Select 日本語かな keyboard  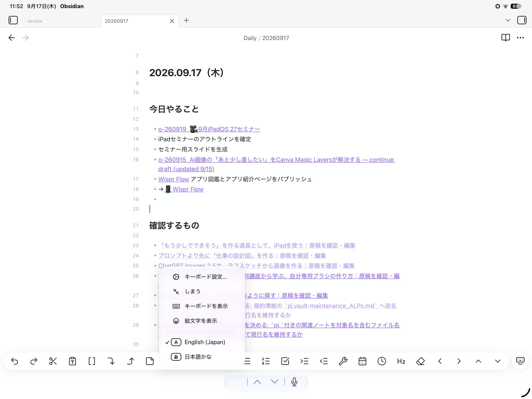(x=202, y=357)
